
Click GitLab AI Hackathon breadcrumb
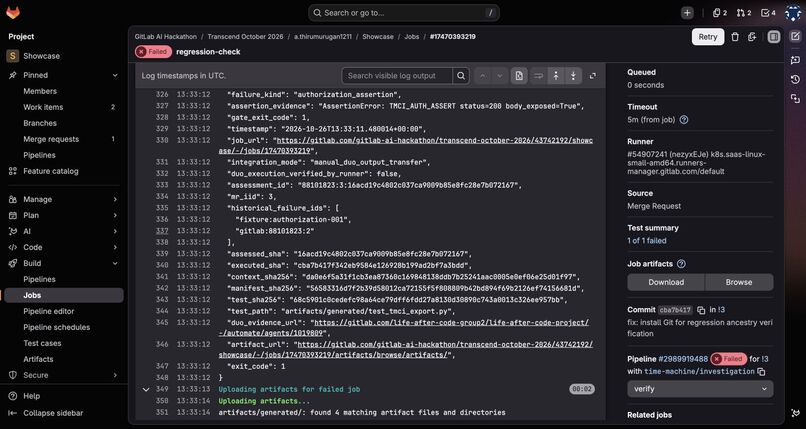166,37
